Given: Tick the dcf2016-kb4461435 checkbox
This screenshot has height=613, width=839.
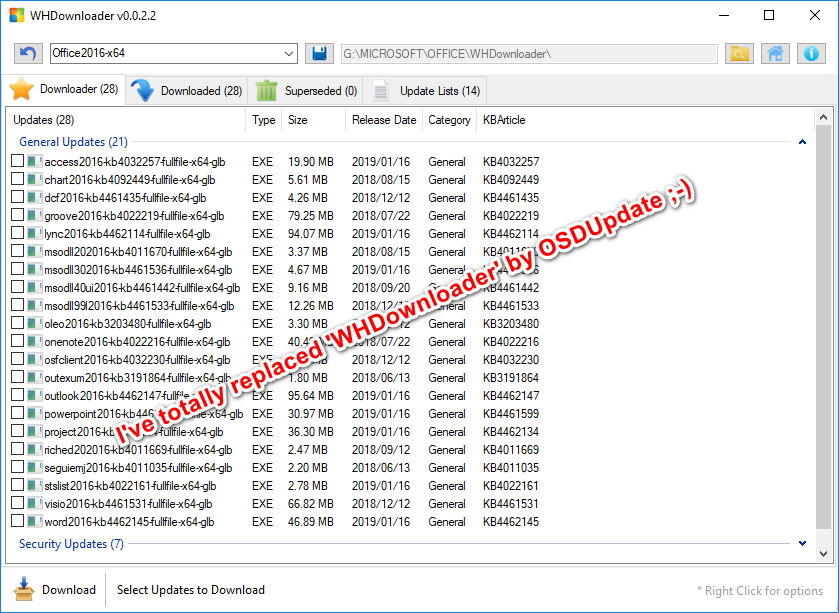Looking at the screenshot, I should [18, 197].
